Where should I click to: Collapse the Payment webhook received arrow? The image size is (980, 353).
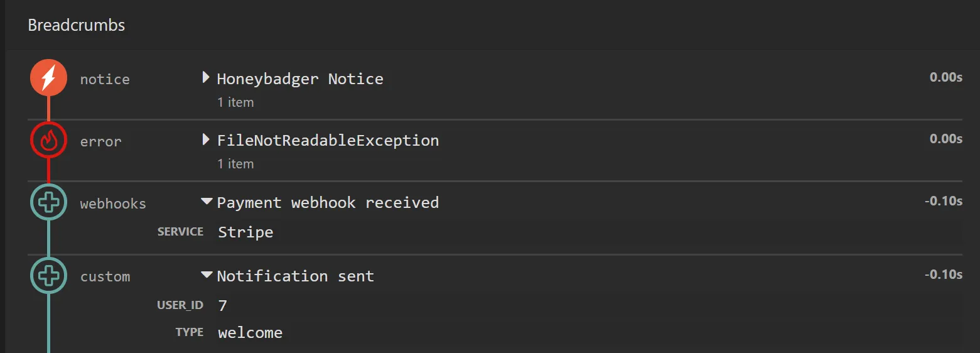[x=207, y=202]
